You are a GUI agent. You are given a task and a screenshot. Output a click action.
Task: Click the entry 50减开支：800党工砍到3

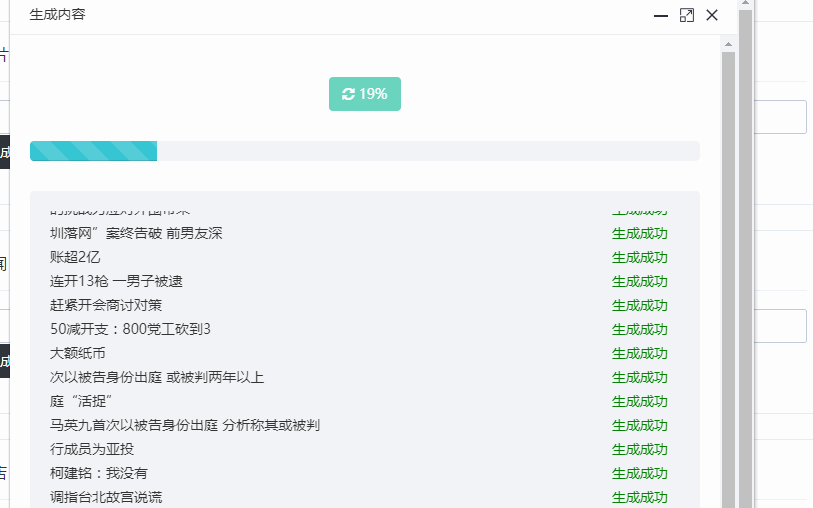130,329
